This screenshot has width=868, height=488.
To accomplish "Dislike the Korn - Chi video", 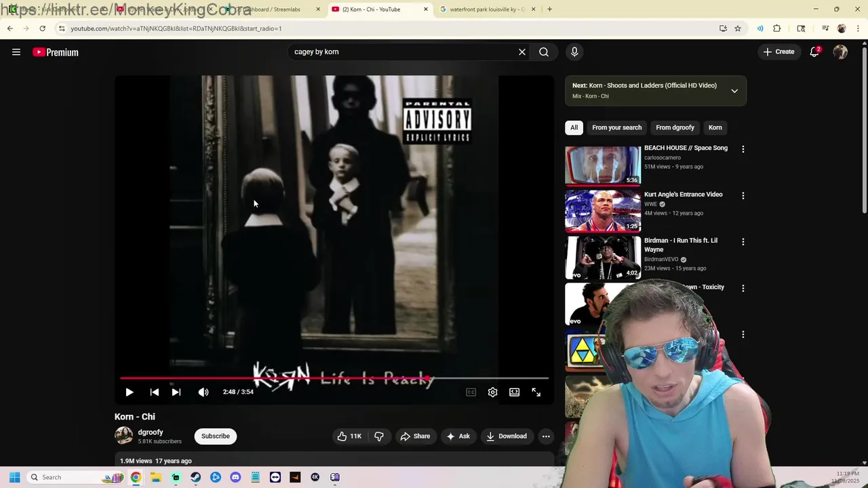I will pos(379,436).
